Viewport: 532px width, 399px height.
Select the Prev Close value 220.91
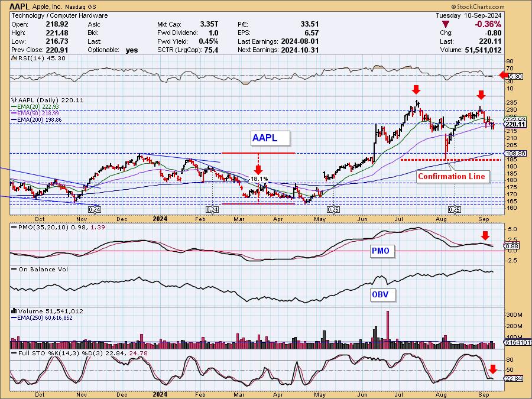[57, 50]
